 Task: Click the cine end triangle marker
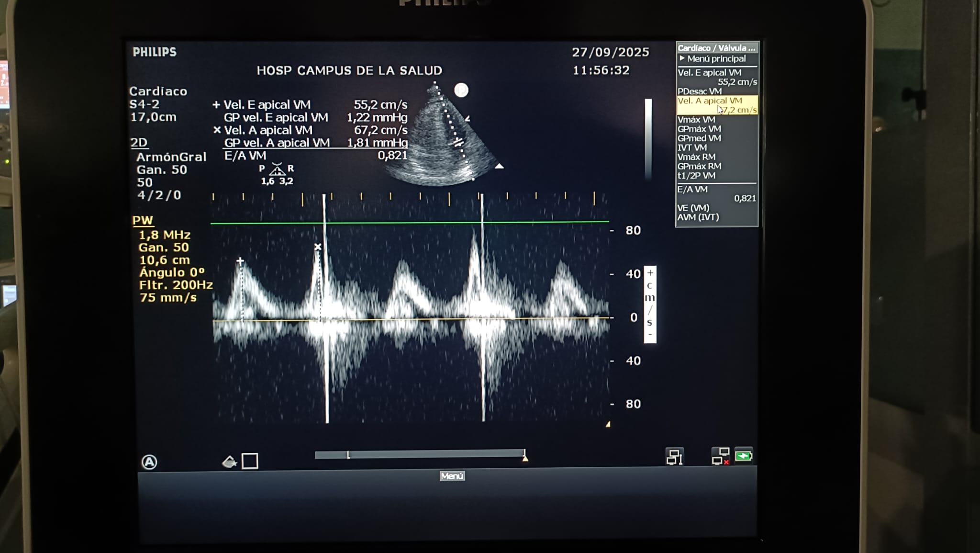[x=525, y=458]
